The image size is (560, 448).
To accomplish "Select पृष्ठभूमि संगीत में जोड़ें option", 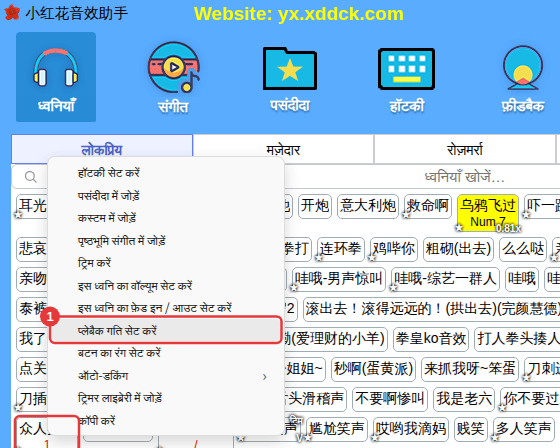I will click(x=166, y=240).
